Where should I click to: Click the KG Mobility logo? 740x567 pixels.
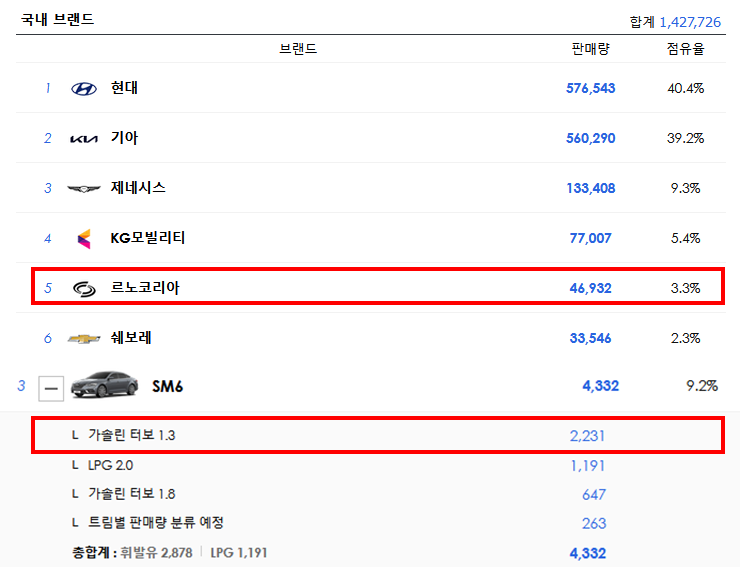[84, 239]
